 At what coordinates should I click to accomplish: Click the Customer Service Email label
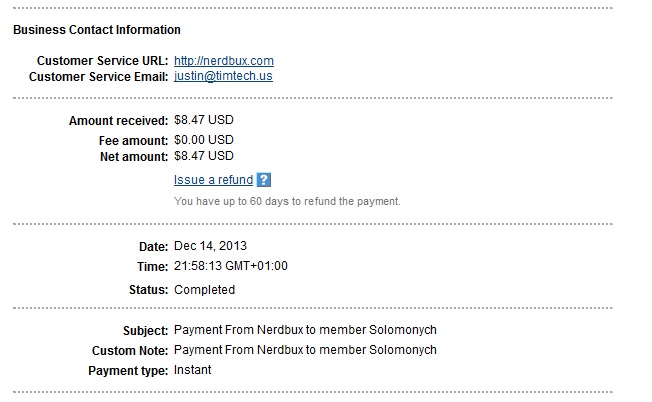(99, 77)
